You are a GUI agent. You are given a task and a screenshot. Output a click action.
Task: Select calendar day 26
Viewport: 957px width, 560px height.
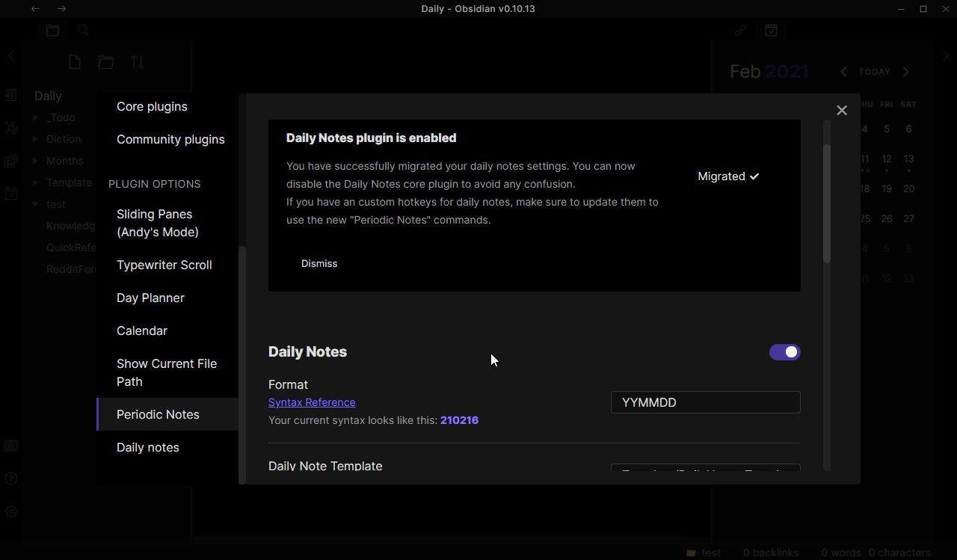pyautogui.click(x=887, y=218)
